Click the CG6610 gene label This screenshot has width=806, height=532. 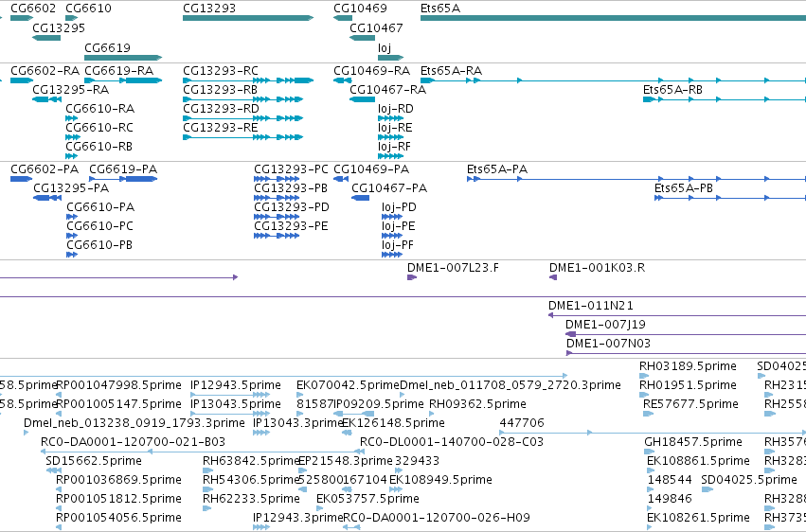(88, 9)
